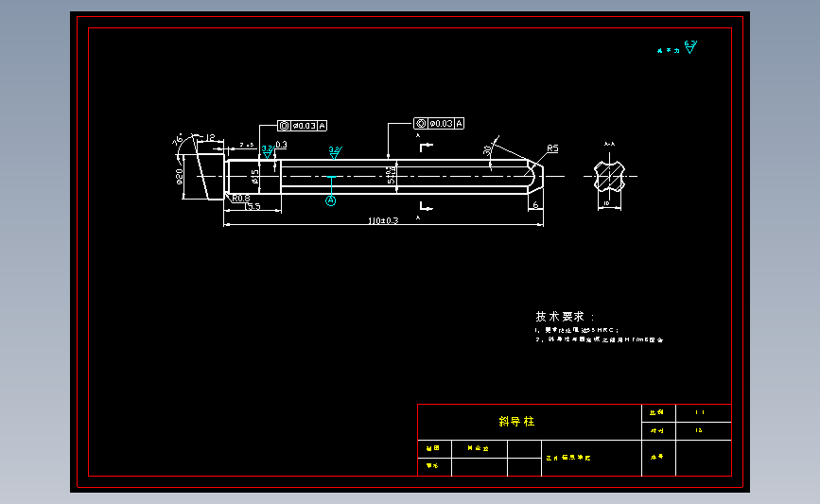Select the cyan 3.2 roughness symbol on the shaft
Screen dimensions: 820x504
pyautogui.click(x=335, y=152)
